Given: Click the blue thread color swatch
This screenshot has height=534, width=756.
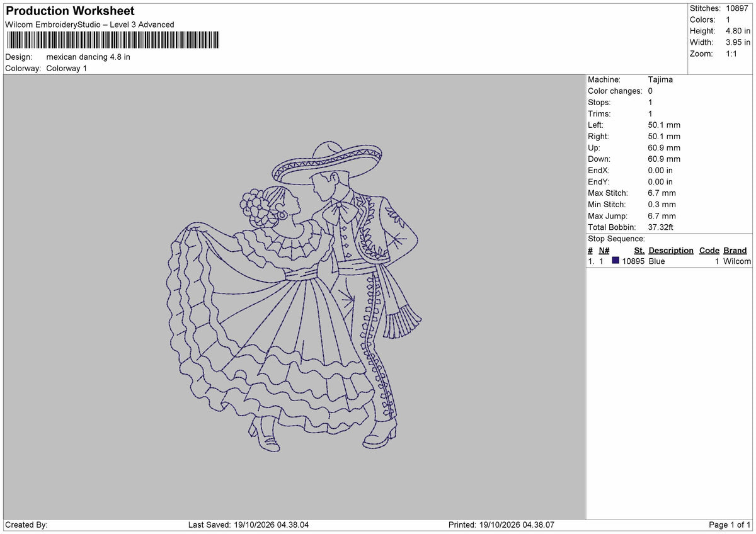Looking at the screenshot, I should (x=616, y=261).
